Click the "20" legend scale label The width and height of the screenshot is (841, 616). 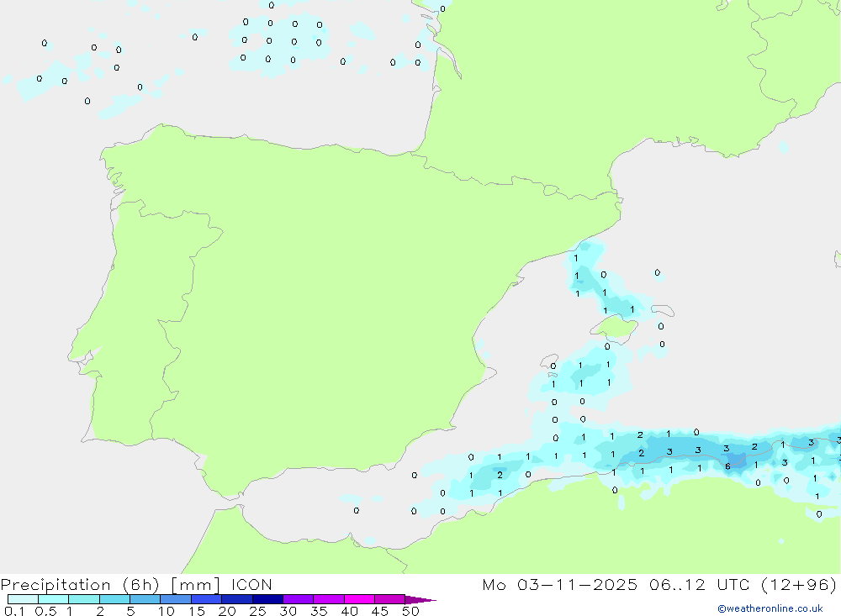[227, 611]
